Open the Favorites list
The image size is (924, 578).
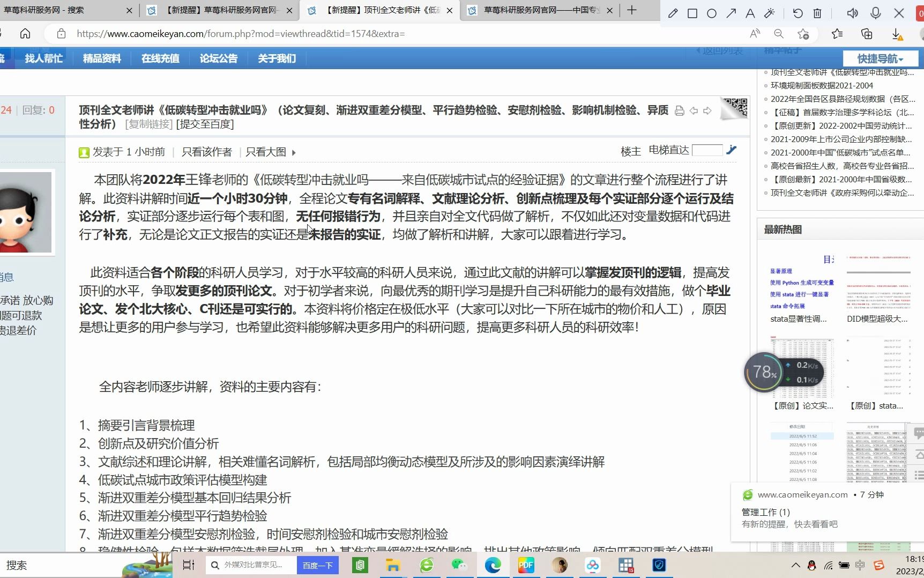837,34
